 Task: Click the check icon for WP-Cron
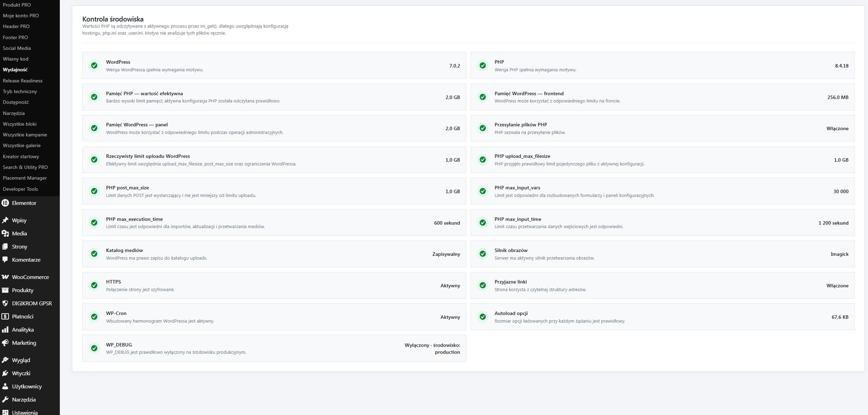[x=94, y=317]
